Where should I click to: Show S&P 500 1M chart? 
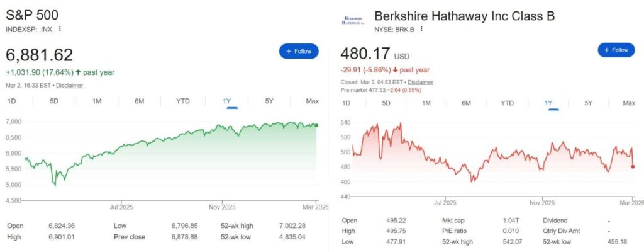[x=97, y=101]
